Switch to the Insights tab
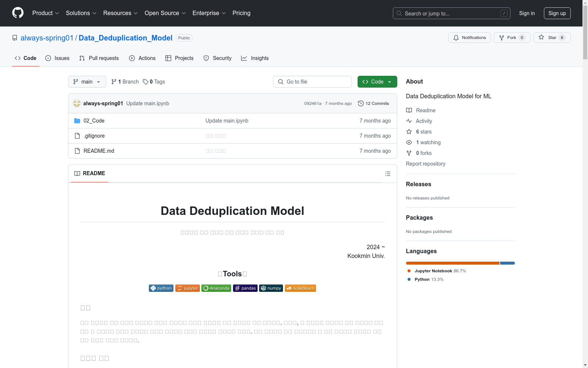The height and width of the screenshot is (368, 588). tap(255, 58)
